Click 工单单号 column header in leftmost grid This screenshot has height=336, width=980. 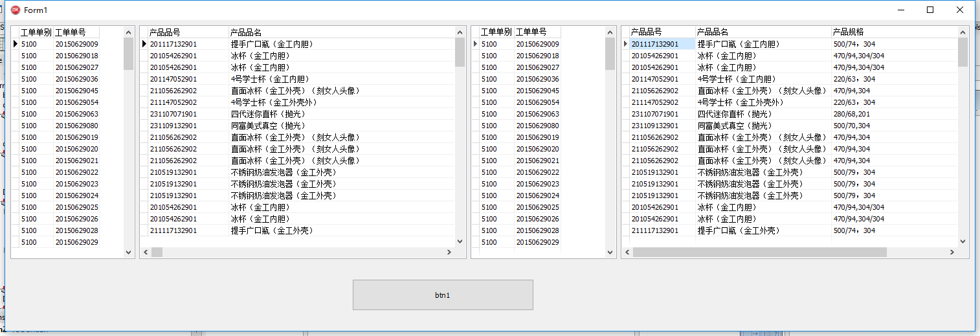coord(76,32)
